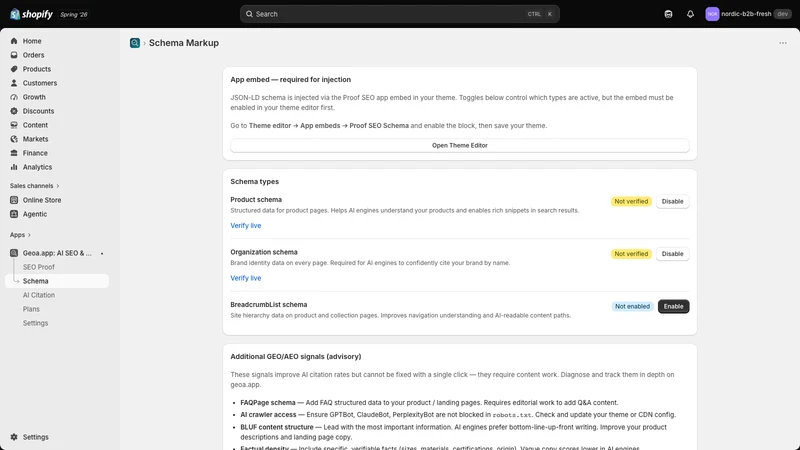This screenshot has height=450, width=800.
Task: Click the Schema types heading
Action: pos(255,182)
